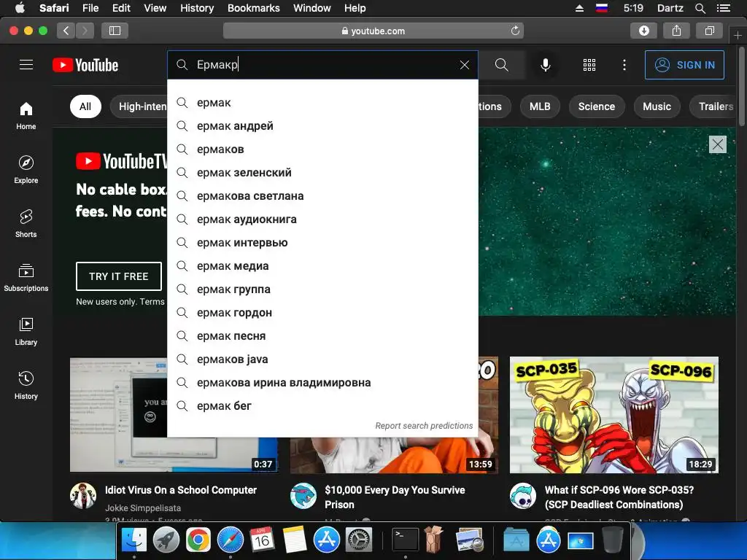This screenshot has height=560, width=747.
Task: Select the Trailers filter chip
Action: [x=713, y=106]
